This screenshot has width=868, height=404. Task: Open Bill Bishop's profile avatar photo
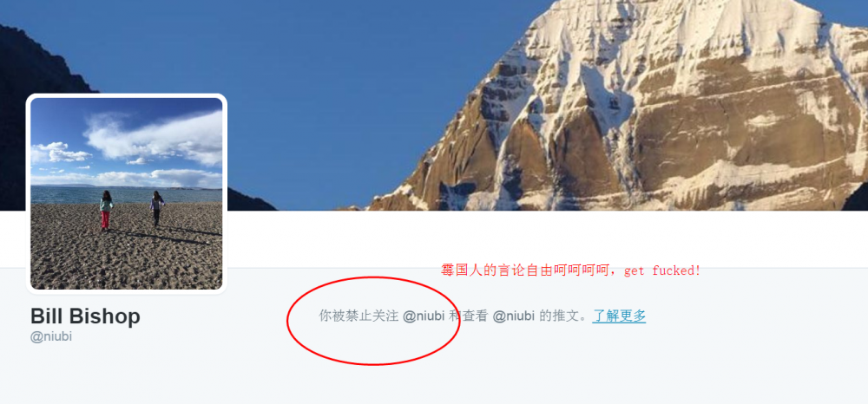(x=126, y=193)
